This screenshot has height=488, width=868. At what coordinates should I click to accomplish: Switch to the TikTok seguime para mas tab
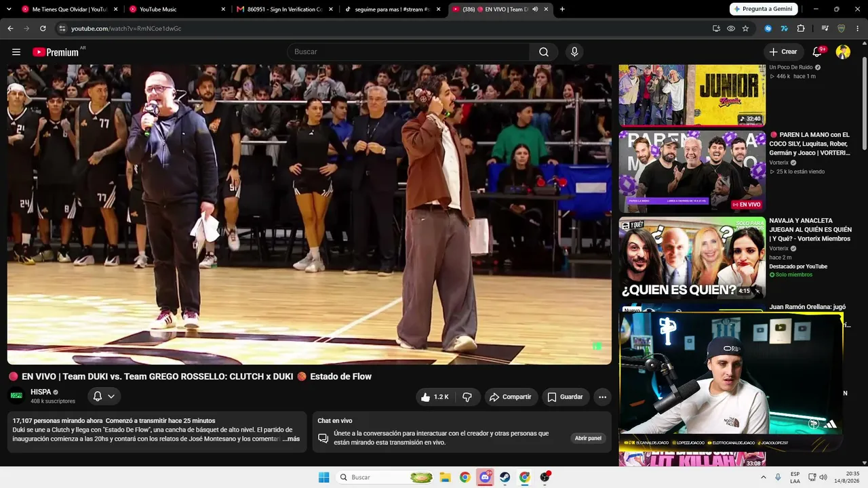393,9
